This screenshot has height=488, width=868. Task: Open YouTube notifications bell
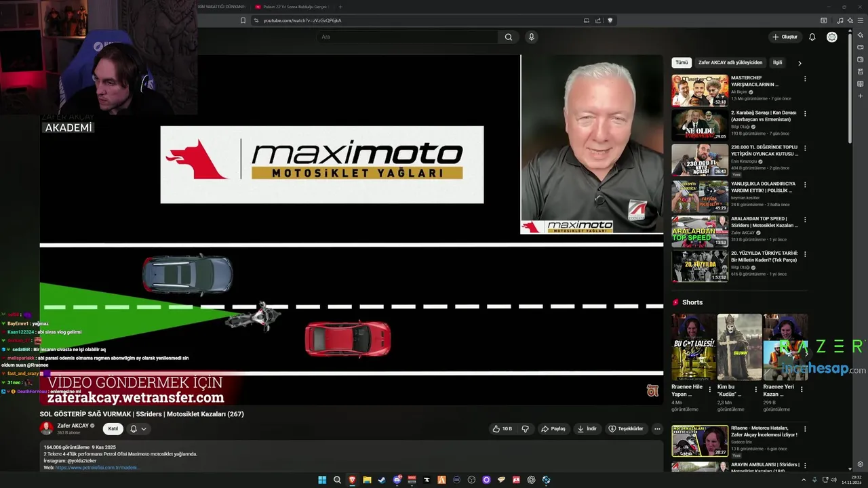click(812, 37)
